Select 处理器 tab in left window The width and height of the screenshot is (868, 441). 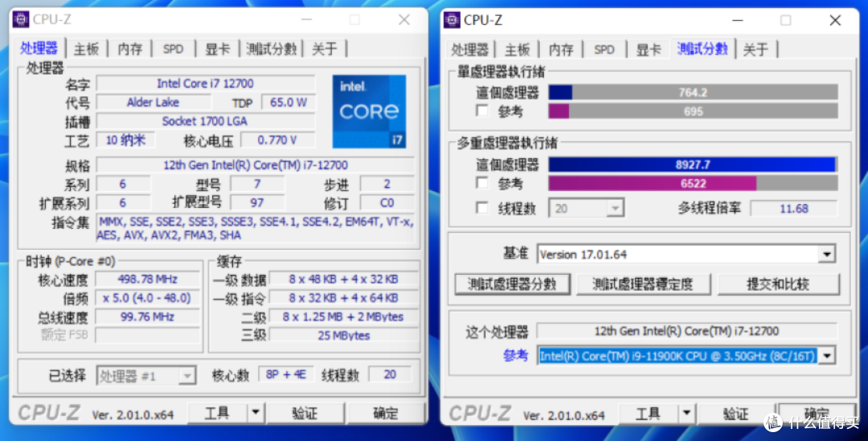pos(39,48)
